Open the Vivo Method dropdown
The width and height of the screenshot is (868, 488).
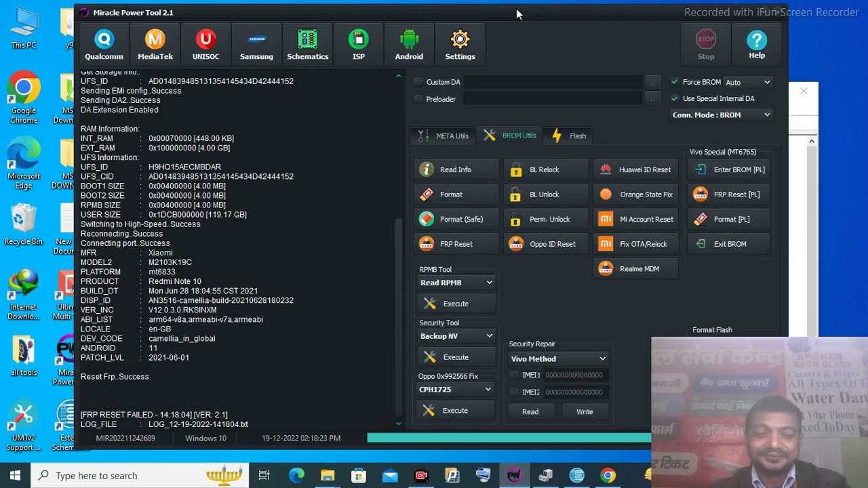(558, 359)
